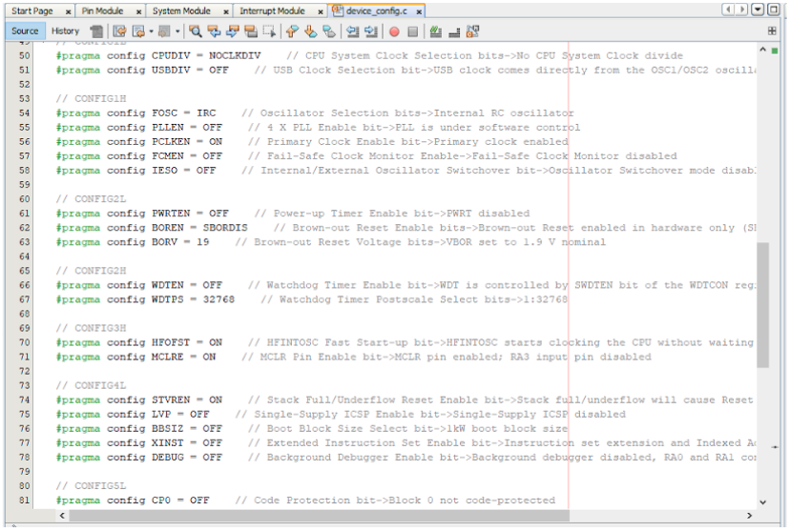Switch to Source view
The width and height of the screenshot is (790, 532).
coord(25,31)
